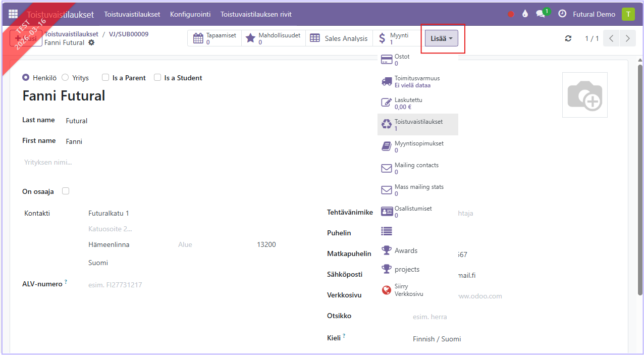Open the apps grid menu icon
The height and width of the screenshot is (355, 644).
pyautogui.click(x=13, y=14)
